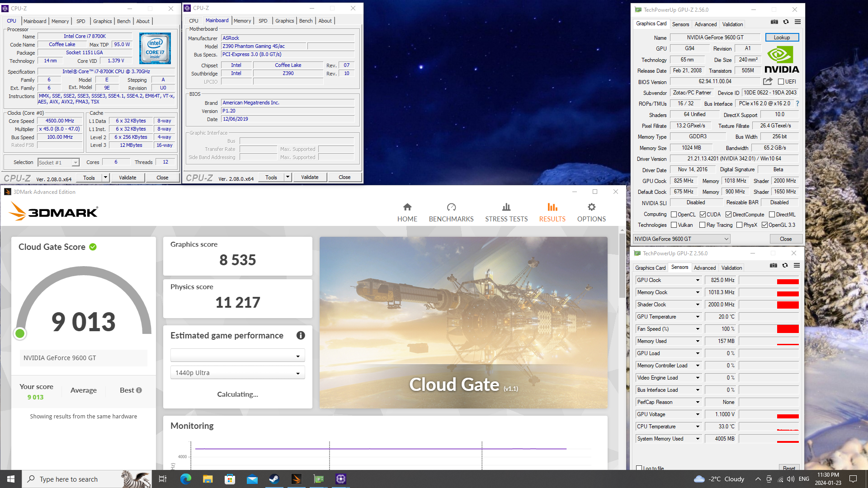The height and width of the screenshot is (488, 868).
Task: Toggle the Vulkan checkbox
Action: click(x=674, y=225)
